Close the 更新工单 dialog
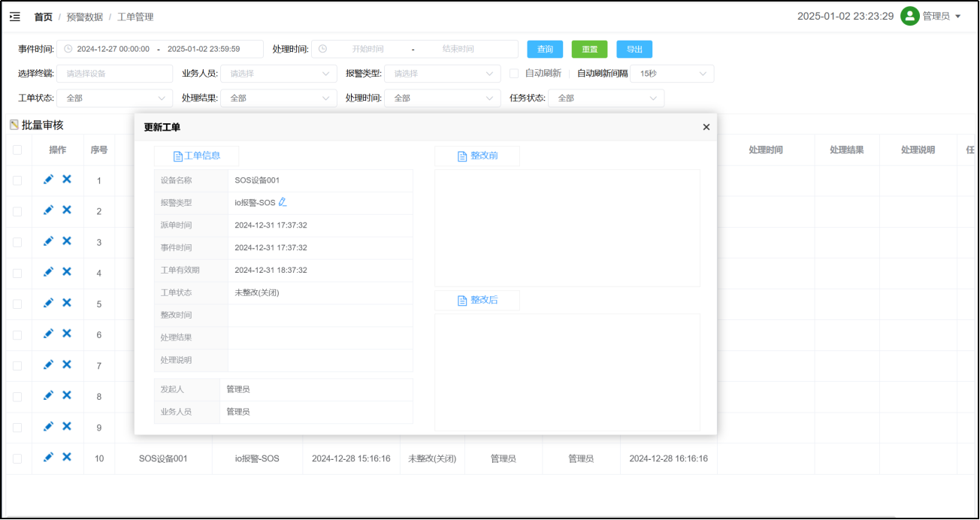The width and height of the screenshot is (980, 520). tap(706, 127)
